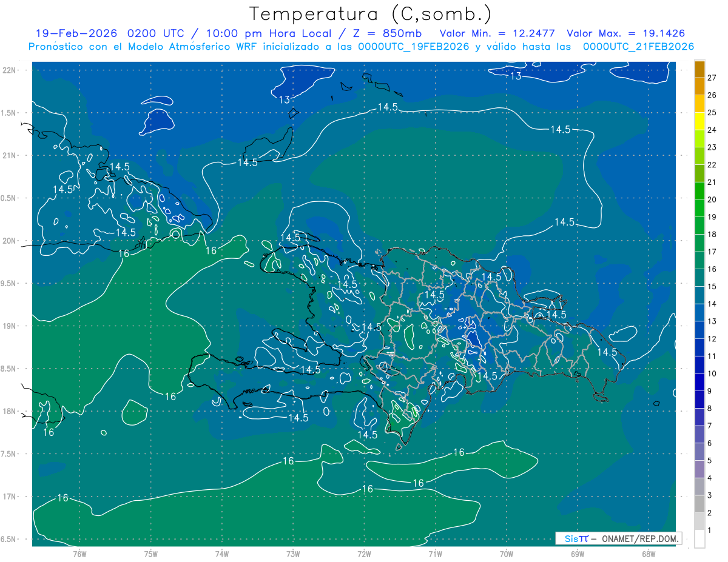
Task: Click the 0000UTC_19FEB2026 initialization timestamp
Action: click(x=414, y=47)
